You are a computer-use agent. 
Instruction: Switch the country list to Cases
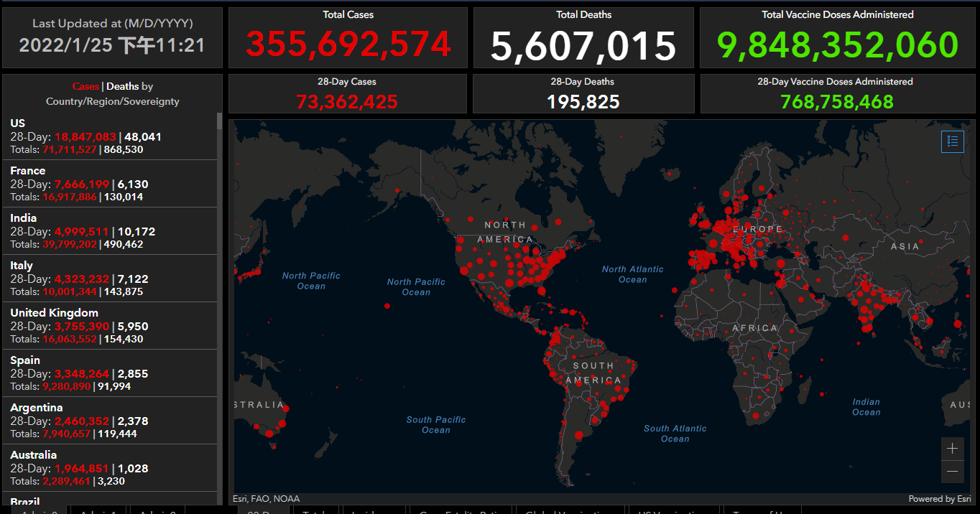(86, 86)
